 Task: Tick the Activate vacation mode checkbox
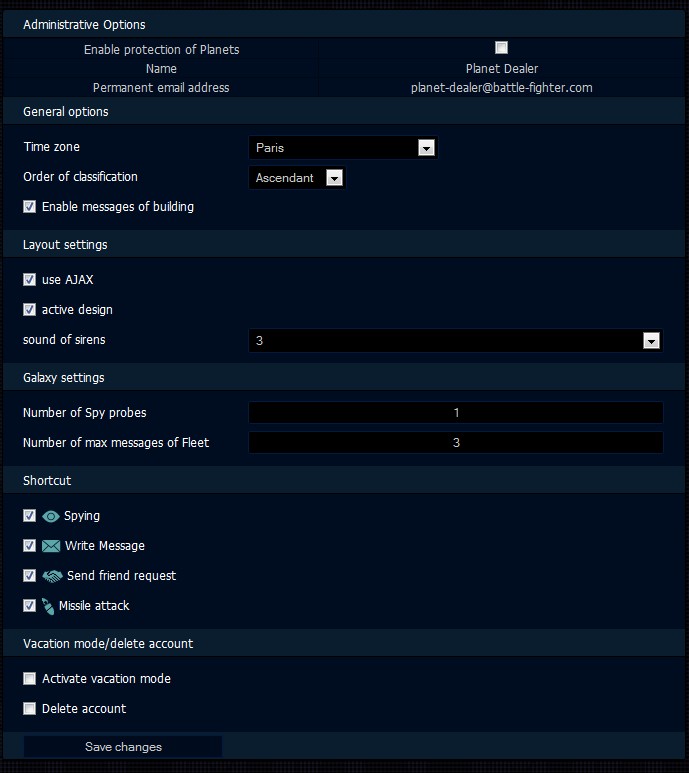pos(29,679)
